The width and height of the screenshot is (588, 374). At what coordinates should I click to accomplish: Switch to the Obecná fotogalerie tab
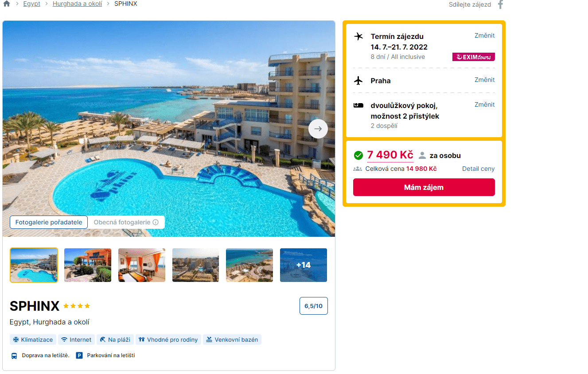tap(126, 222)
